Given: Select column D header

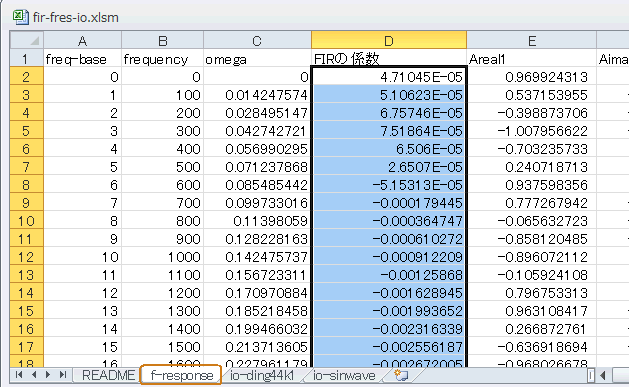Looking at the screenshot, I should coord(389,41).
